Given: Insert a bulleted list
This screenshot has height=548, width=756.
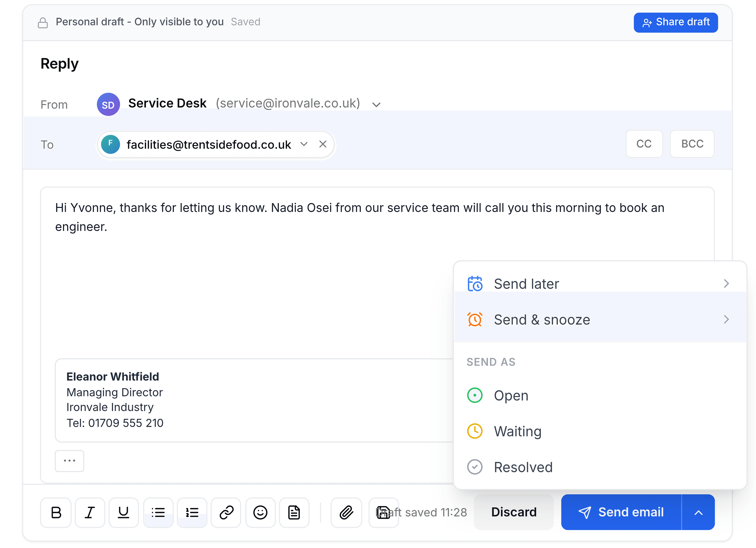Looking at the screenshot, I should [158, 512].
